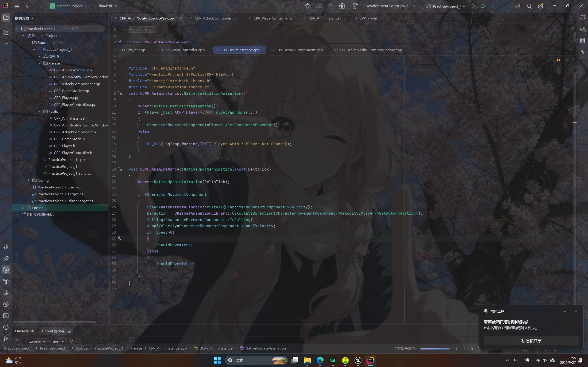588x367 pixels.
Task: Open Microsoft Edge from the taskbar
Action: point(320,360)
